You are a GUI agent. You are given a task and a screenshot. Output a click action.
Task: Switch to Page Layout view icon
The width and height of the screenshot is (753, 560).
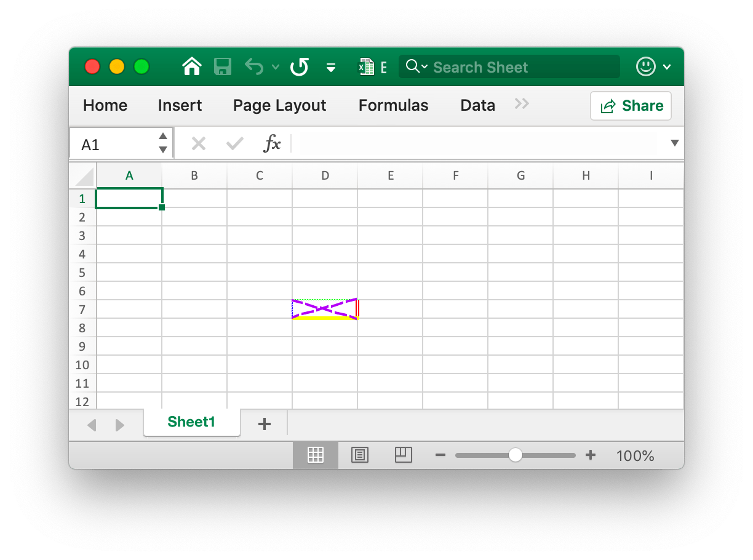click(x=360, y=455)
